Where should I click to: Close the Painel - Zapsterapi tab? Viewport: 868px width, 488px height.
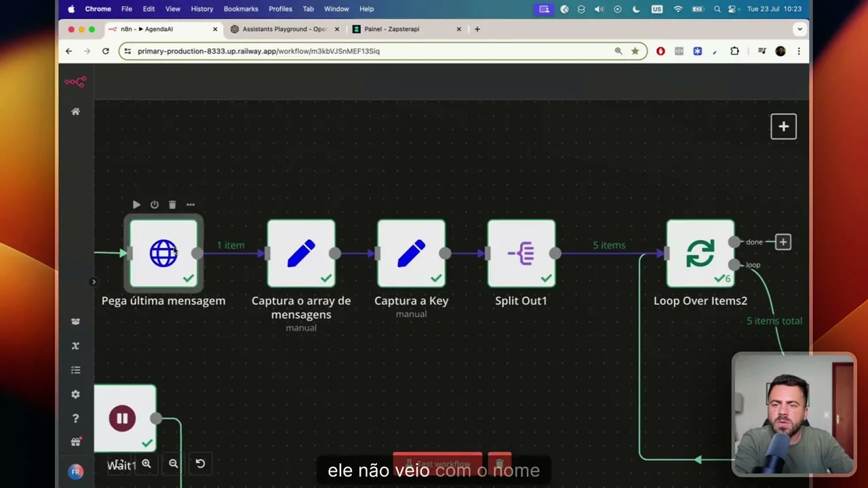[458, 29]
